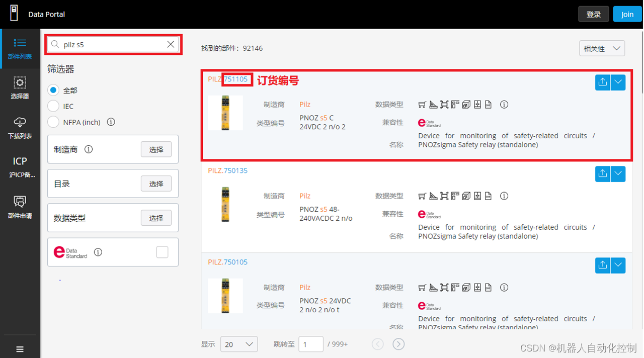Show the data type info icon for PILZ.751105

[504, 105]
